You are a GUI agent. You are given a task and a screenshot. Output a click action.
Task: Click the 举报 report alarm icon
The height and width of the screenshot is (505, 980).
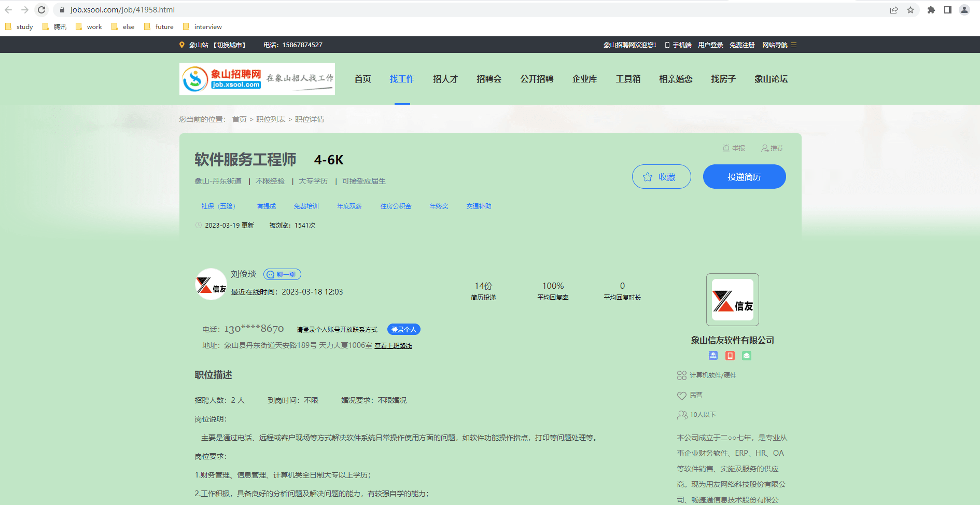tap(726, 148)
